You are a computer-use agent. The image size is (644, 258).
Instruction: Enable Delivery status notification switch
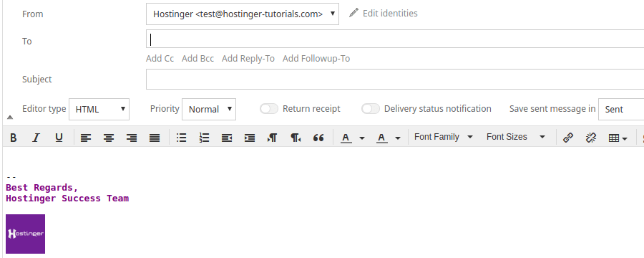[x=371, y=109]
